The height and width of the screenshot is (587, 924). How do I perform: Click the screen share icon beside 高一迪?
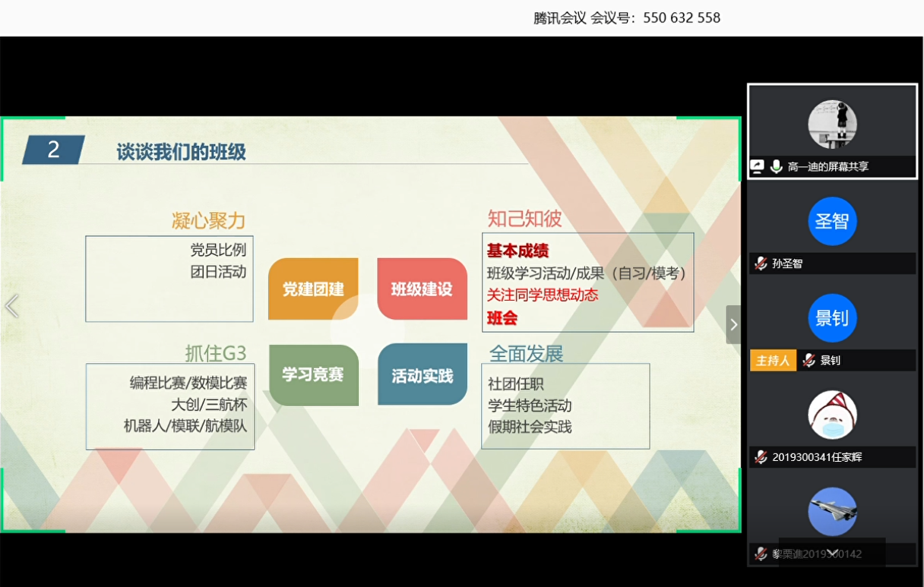point(757,167)
